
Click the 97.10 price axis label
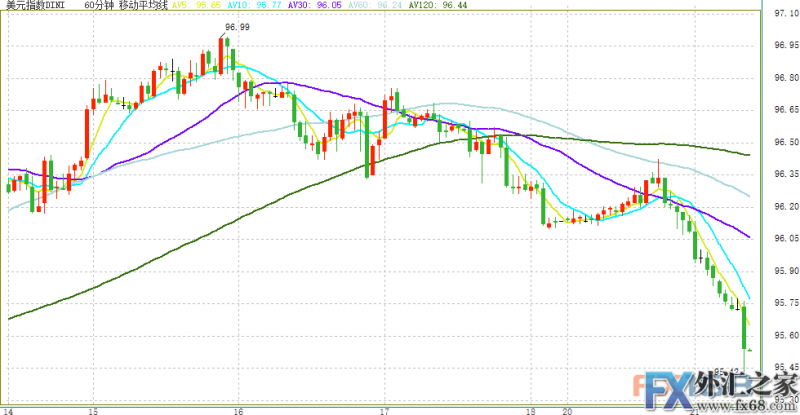coord(784,13)
